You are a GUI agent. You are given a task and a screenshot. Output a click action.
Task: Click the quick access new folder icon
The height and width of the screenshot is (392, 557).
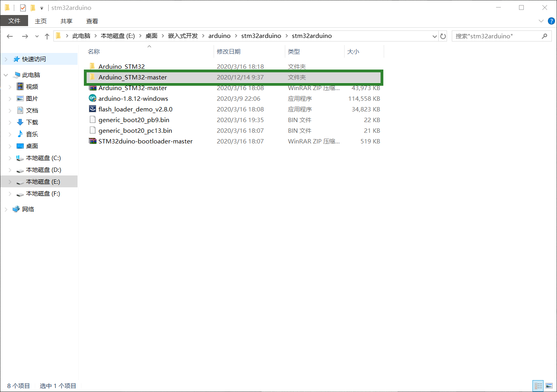(33, 8)
